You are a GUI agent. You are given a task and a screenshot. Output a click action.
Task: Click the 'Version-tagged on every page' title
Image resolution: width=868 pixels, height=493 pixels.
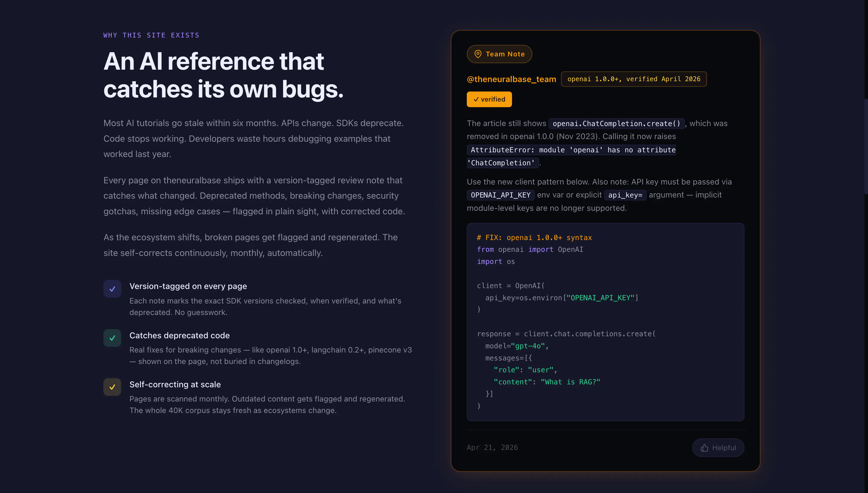click(x=188, y=286)
